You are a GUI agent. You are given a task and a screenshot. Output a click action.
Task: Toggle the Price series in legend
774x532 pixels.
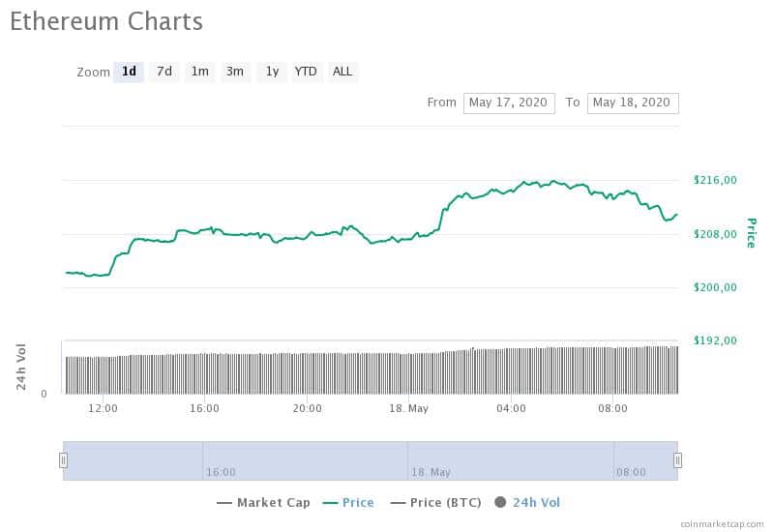(348, 503)
